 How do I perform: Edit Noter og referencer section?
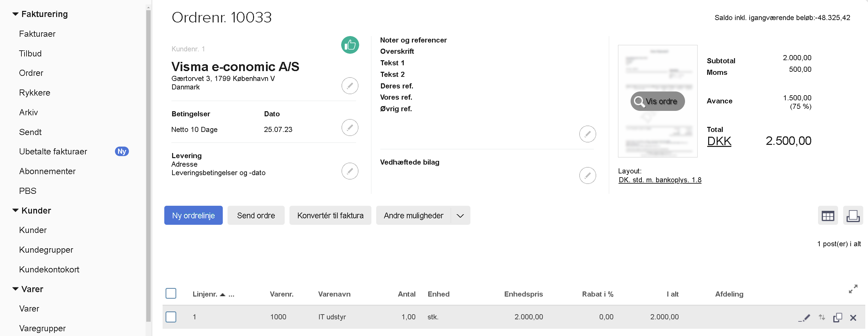coord(587,134)
